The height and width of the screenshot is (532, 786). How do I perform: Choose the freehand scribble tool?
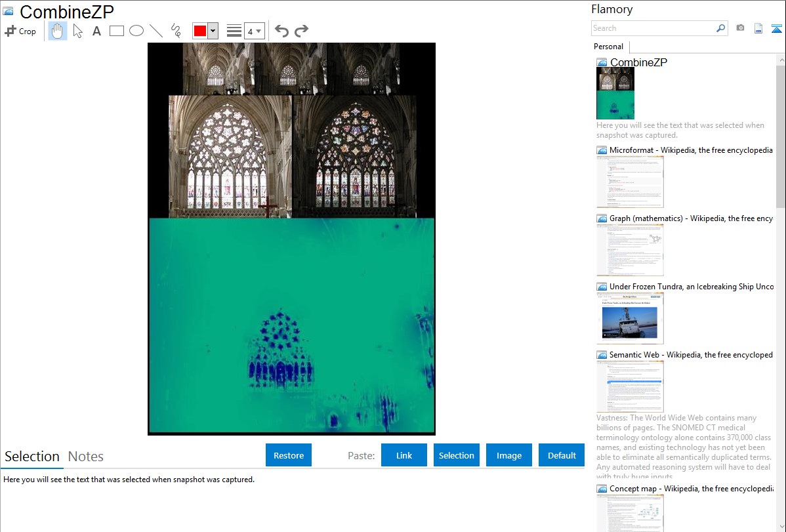click(176, 31)
